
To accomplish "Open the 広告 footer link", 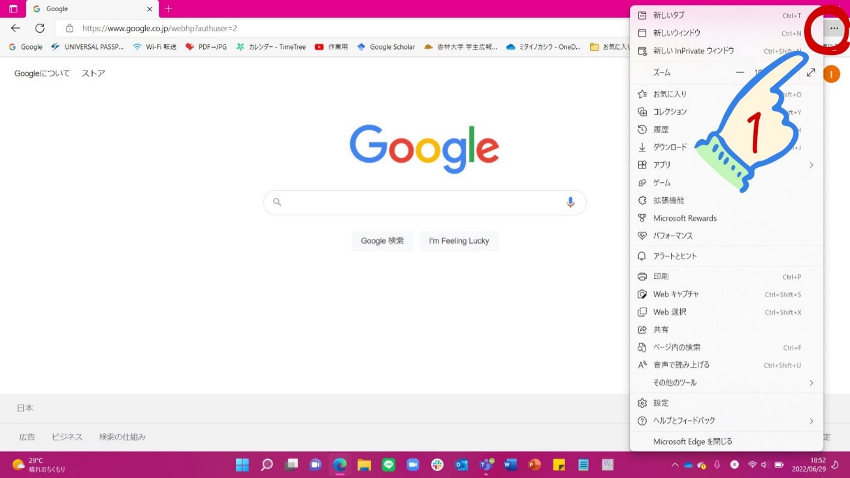I will [x=27, y=437].
